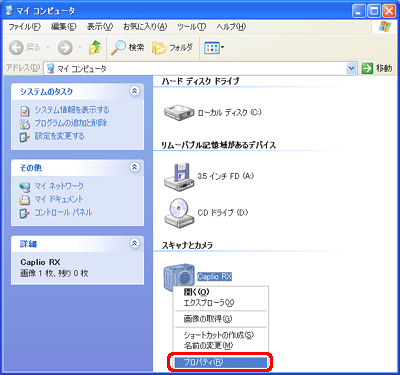This screenshot has height=375, width=400.
Task: Open the コントロール パネル link
Action: (63, 212)
